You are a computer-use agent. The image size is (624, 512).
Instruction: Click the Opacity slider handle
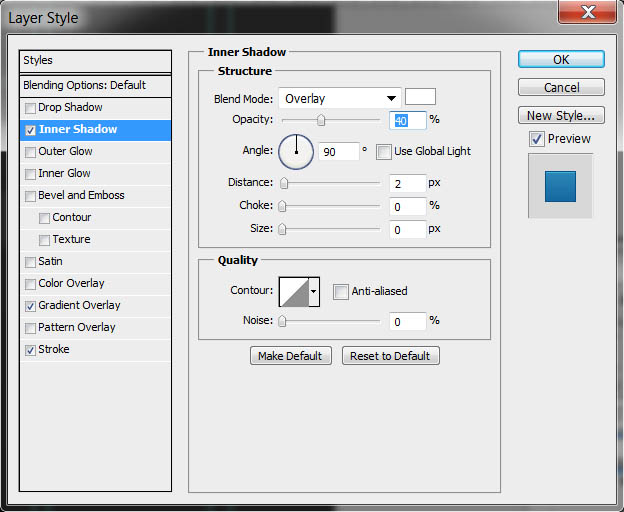coord(321,120)
